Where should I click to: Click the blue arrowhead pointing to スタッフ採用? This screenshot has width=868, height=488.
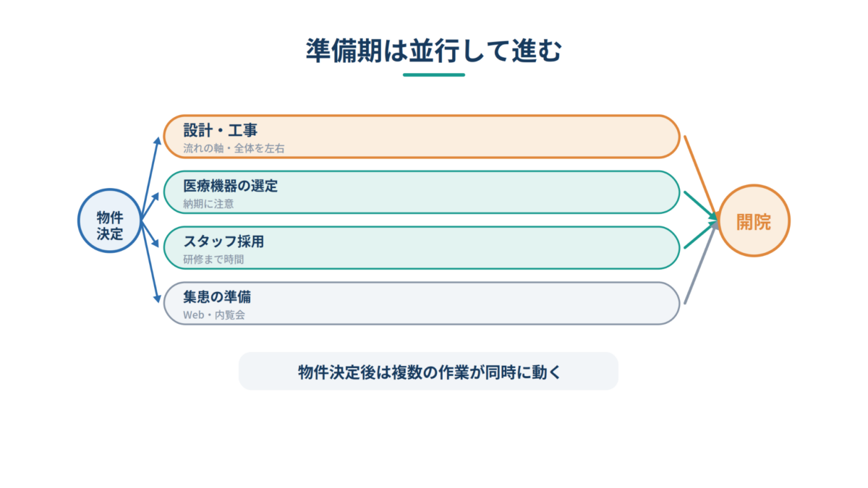click(158, 244)
